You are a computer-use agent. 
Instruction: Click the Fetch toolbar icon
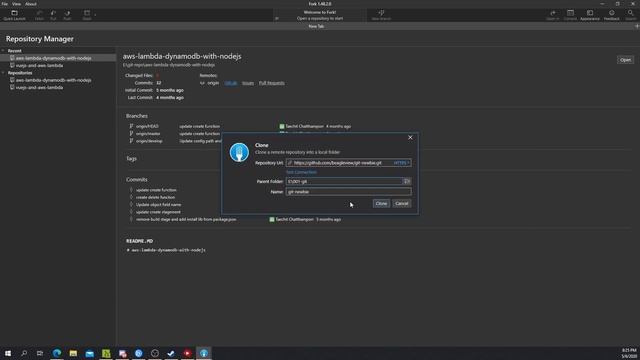click(x=39, y=15)
